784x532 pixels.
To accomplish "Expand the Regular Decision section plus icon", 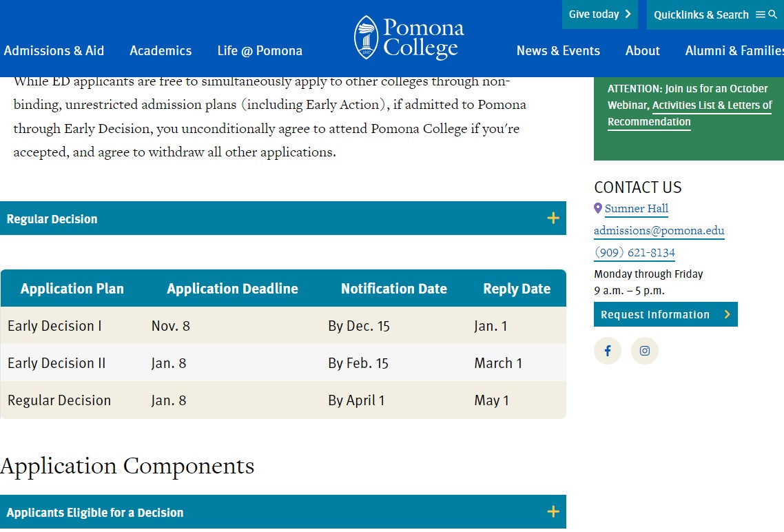I will [x=553, y=218].
